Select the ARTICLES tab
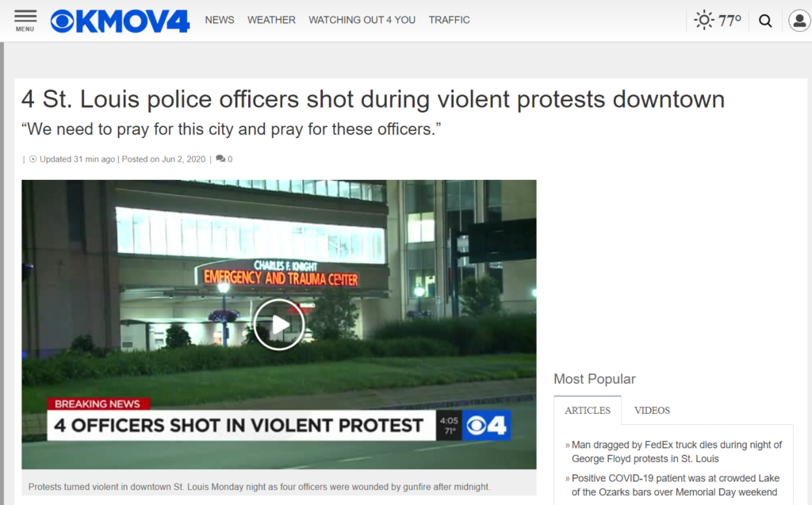 [x=588, y=410]
